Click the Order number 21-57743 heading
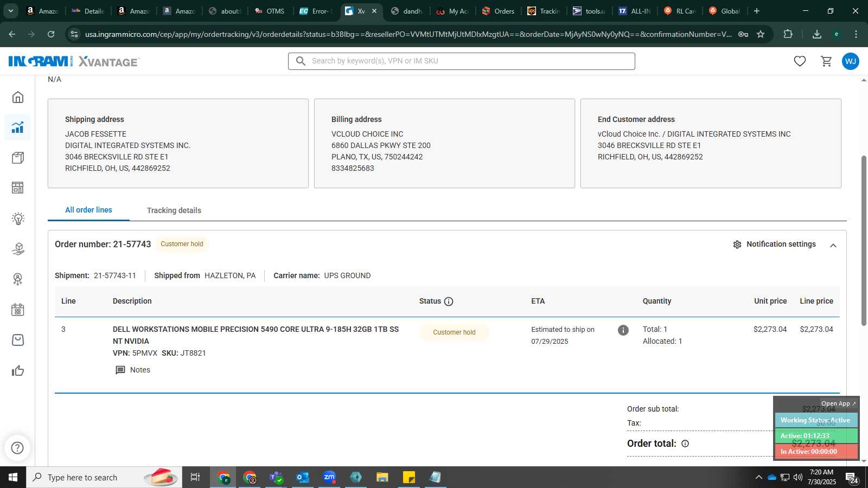 [x=103, y=244]
